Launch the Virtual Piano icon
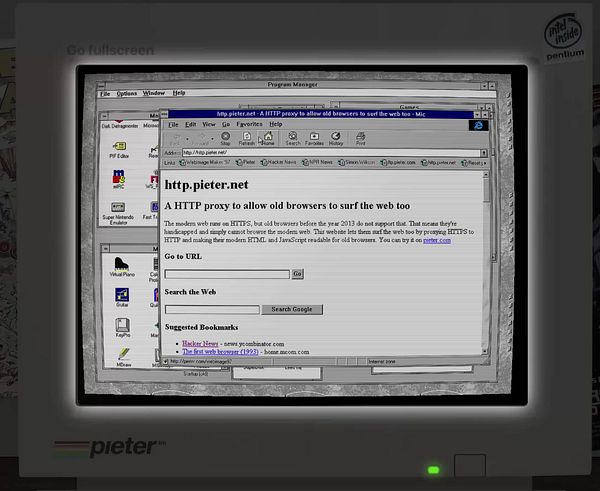Screen dimensions: 600x491 tap(122, 267)
